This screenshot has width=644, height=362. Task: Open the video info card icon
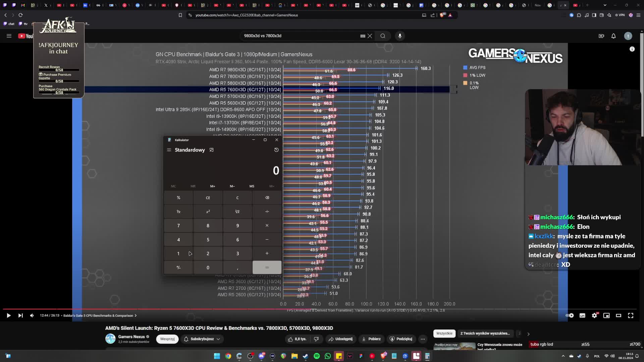point(632,49)
